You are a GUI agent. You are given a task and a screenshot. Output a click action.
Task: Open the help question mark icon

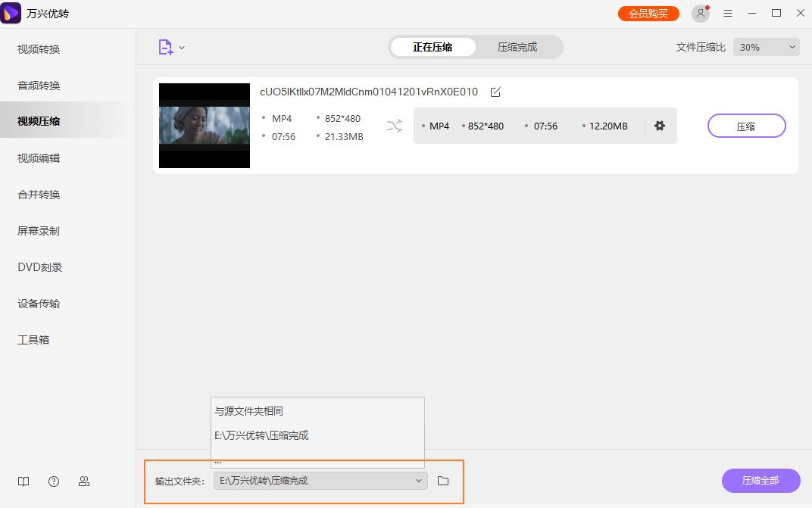pos(53,481)
